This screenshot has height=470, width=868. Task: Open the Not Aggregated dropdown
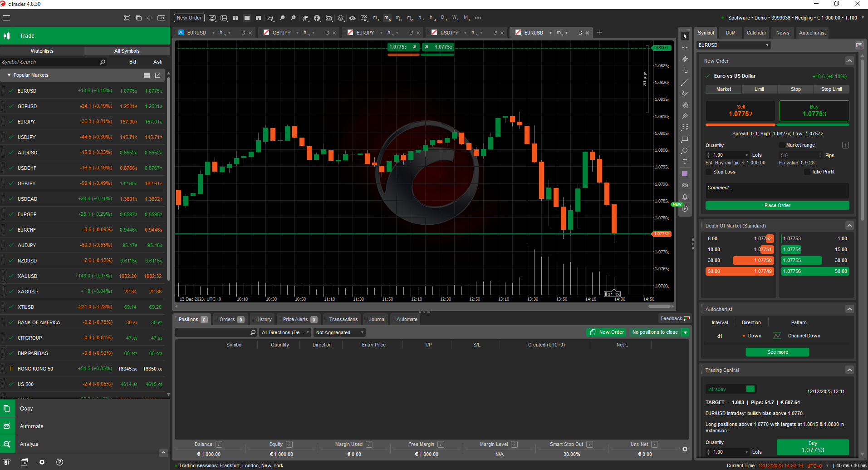[339, 332]
